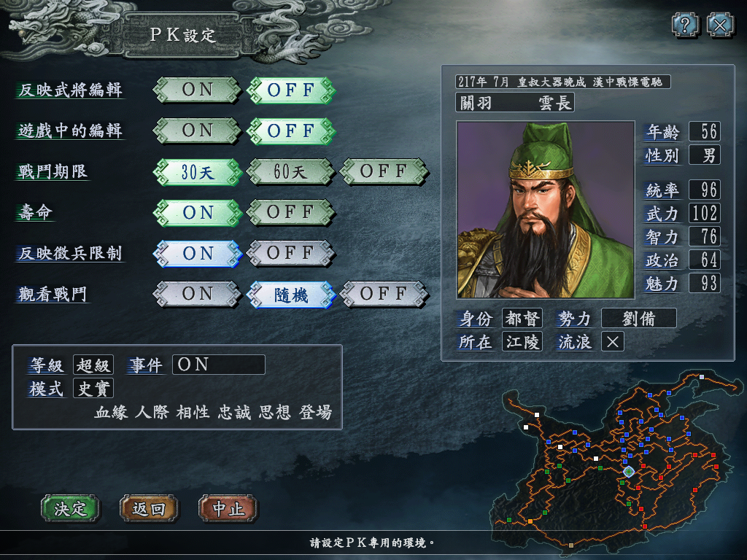Select 60天 for 戰鬥期限
Screen dimensions: 747x560
click(x=290, y=171)
